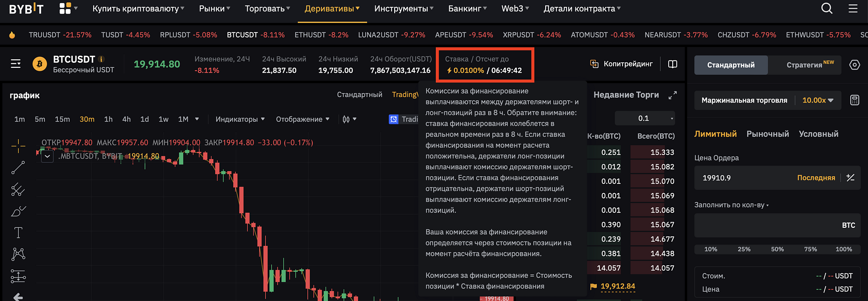
Task: Set quantity slider to 25%
Action: 744,249
